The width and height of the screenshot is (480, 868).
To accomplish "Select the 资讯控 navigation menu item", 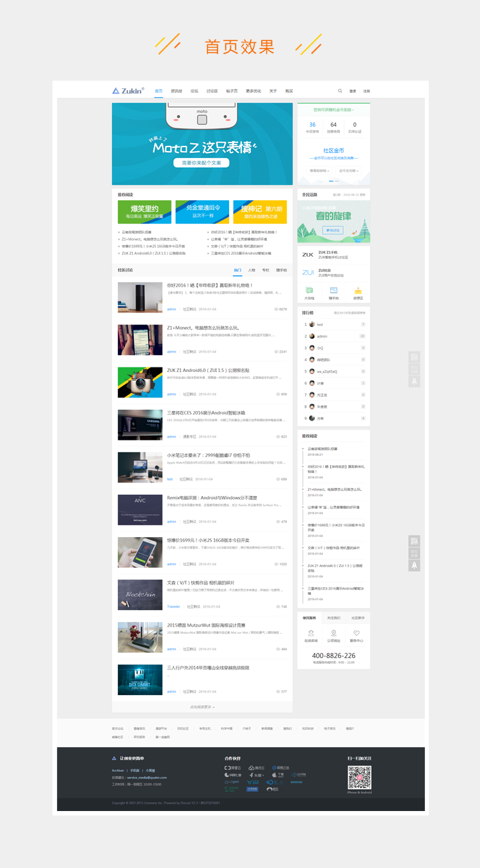I will (x=176, y=91).
